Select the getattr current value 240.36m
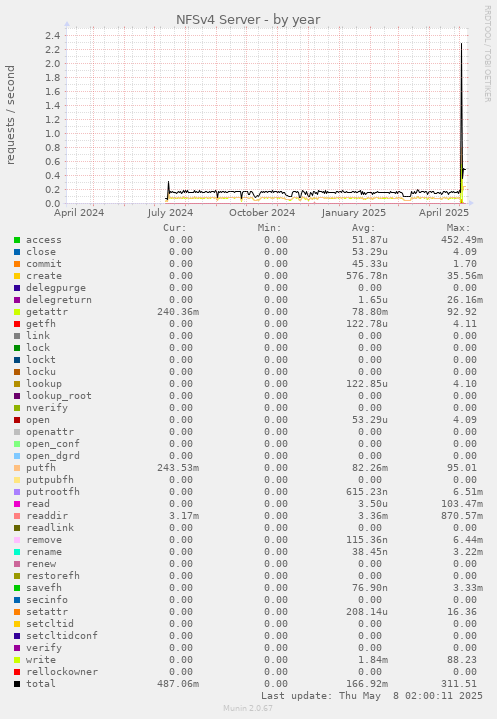 pyautogui.click(x=178, y=312)
